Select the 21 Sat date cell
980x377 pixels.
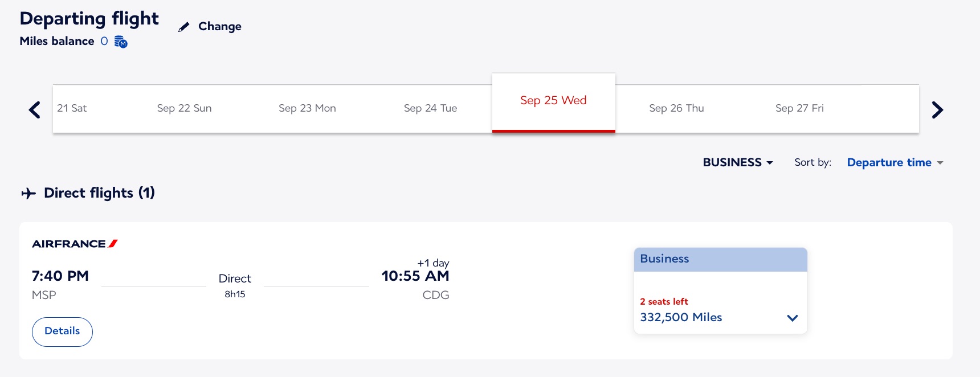point(71,108)
